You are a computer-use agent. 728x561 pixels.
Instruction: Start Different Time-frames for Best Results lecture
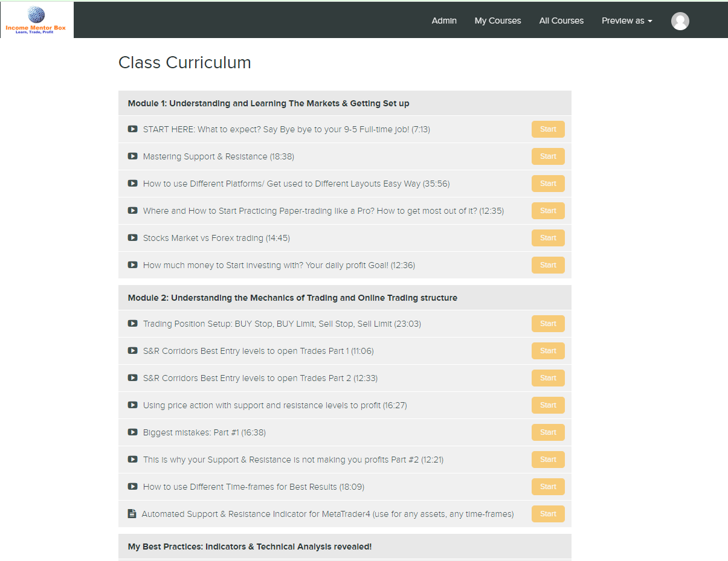pyautogui.click(x=548, y=487)
